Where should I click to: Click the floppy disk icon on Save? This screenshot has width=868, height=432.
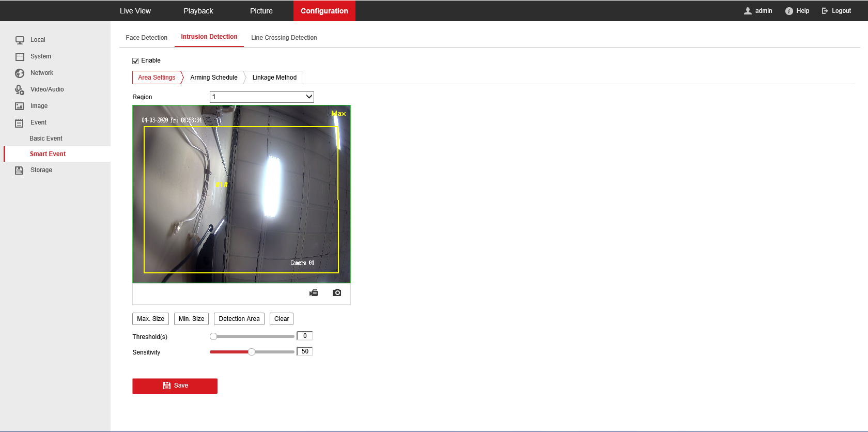167,385
